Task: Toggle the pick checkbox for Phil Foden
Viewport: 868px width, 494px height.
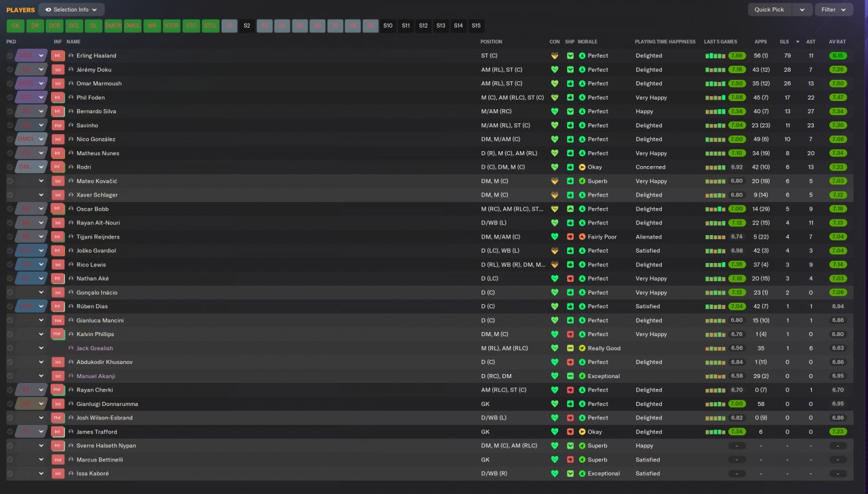Action: pos(10,98)
